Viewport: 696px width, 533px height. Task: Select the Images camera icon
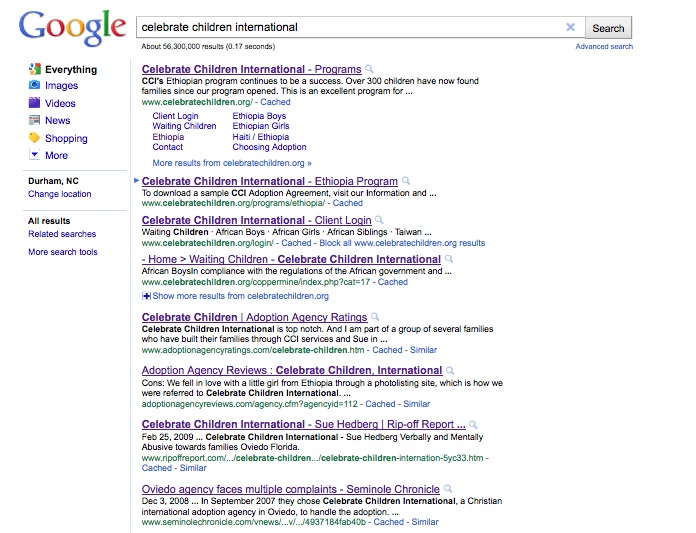tap(34, 85)
